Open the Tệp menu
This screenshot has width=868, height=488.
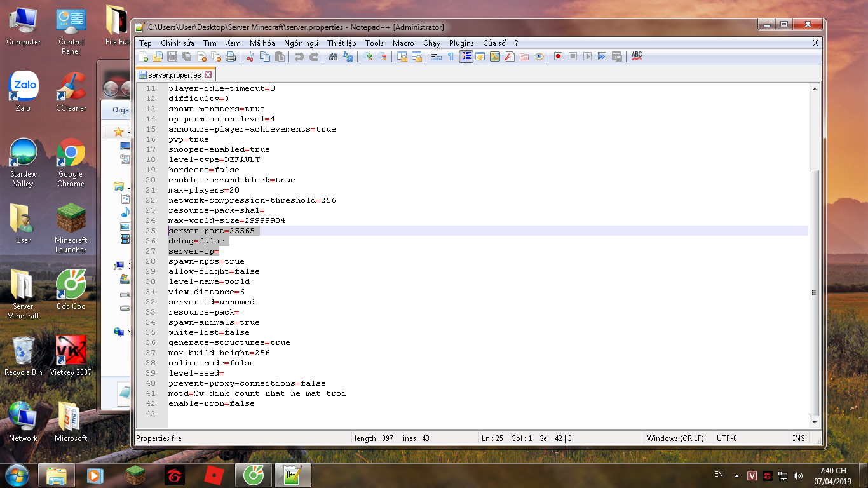coord(146,43)
